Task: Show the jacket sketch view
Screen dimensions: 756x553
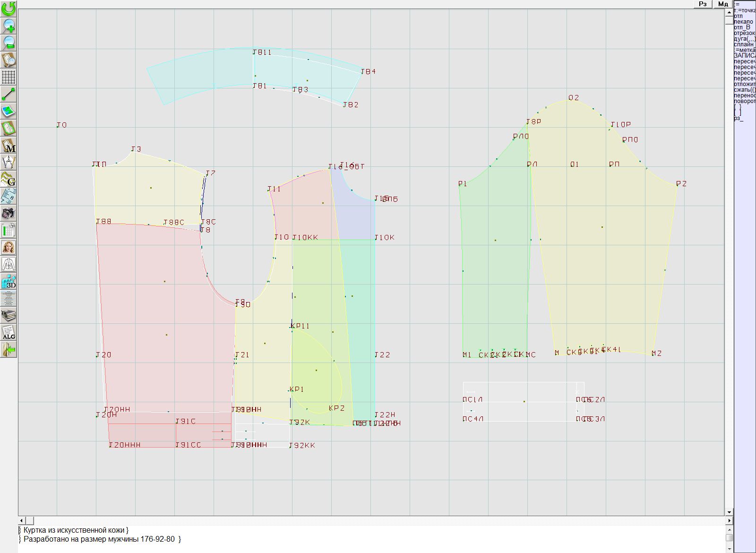Action: [9, 264]
